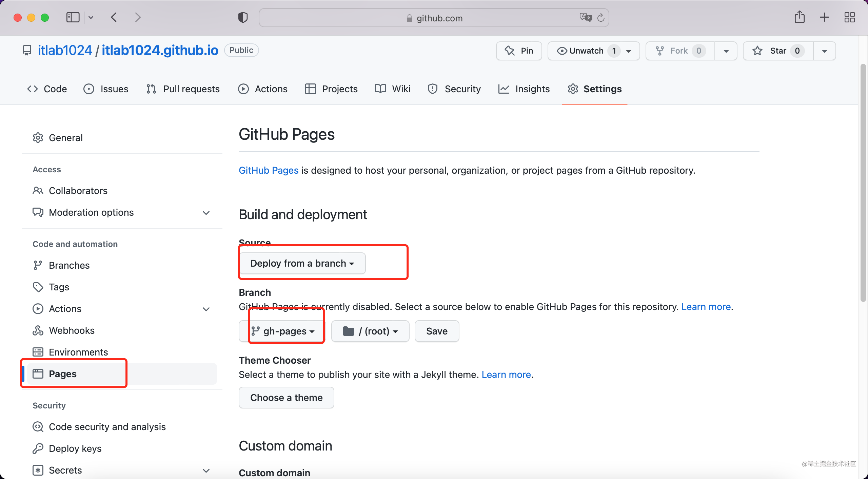Image resolution: width=868 pixels, height=479 pixels.
Task: Open the Insights tab
Action: [x=524, y=89]
